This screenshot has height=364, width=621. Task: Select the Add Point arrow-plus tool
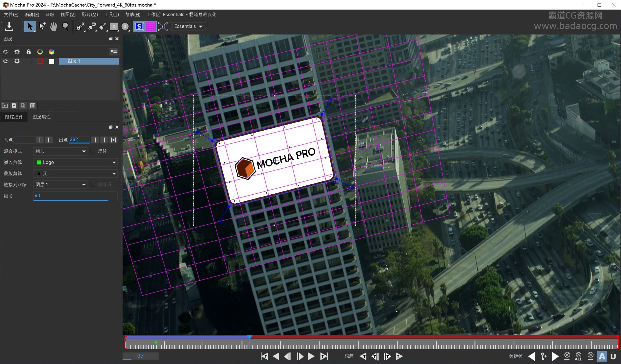(42, 26)
